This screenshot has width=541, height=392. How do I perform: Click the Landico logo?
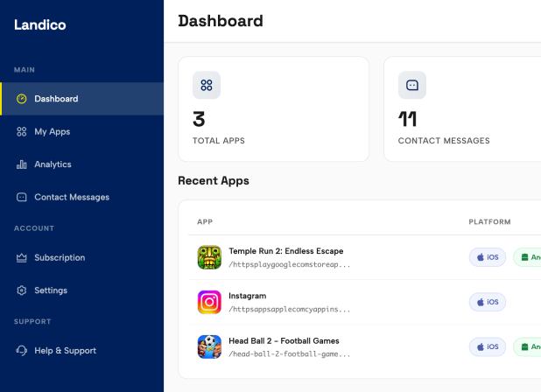pyautogui.click(x=40, y=24)
